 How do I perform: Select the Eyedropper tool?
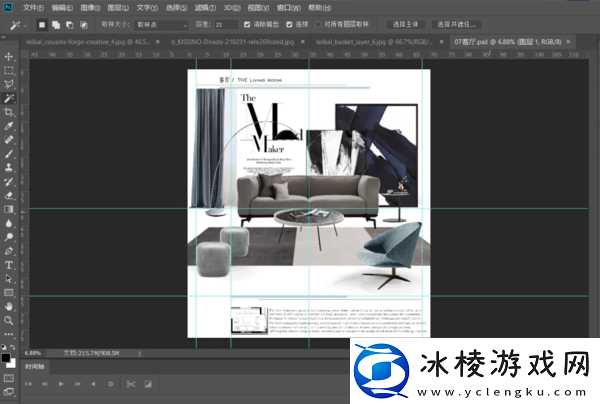pos(8,126)
